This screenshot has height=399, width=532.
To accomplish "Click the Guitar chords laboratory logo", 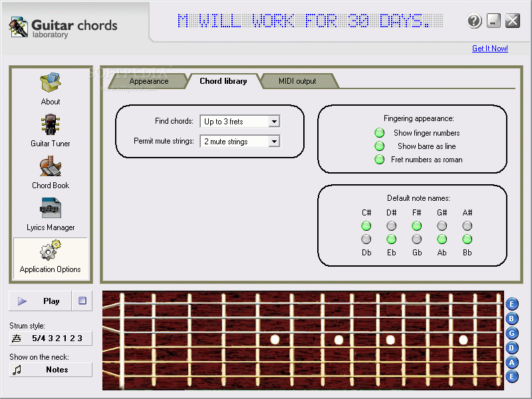I will coord(63,28).
